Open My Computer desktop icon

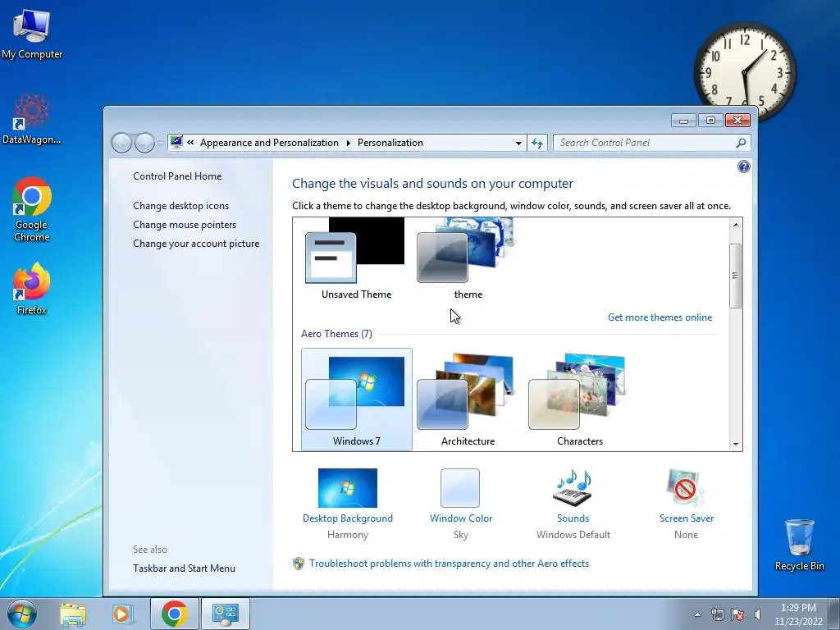click(32, 33)
